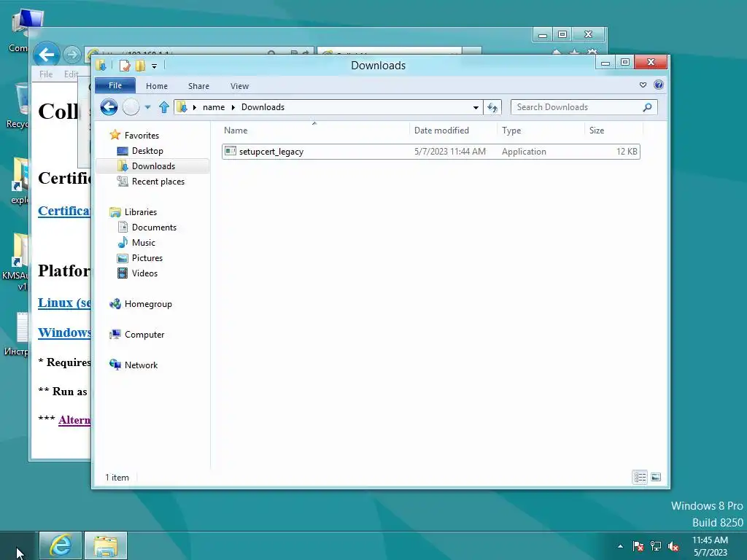747x560 pixels.
Task: Switch to the Share ribbon tab
Action: (198, 86)
